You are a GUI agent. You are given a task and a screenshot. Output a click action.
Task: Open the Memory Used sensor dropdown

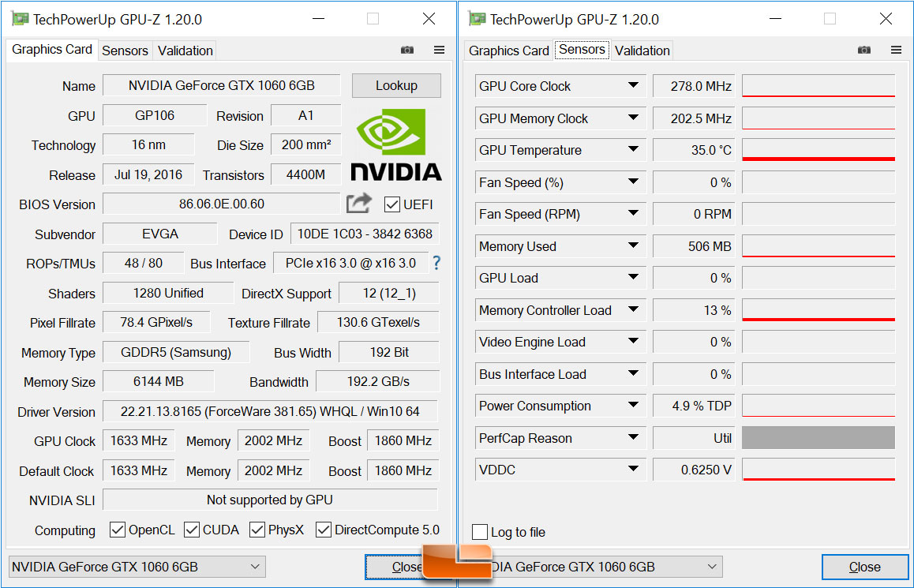click(633, 246)
